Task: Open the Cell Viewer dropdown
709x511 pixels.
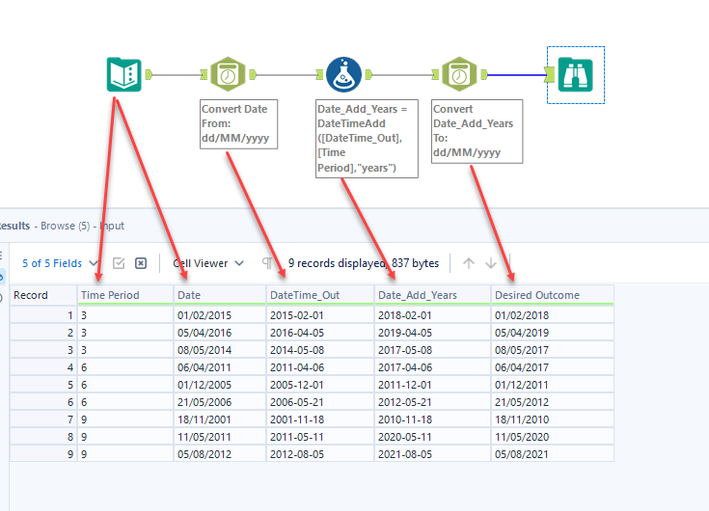Action: click(208, 263)
